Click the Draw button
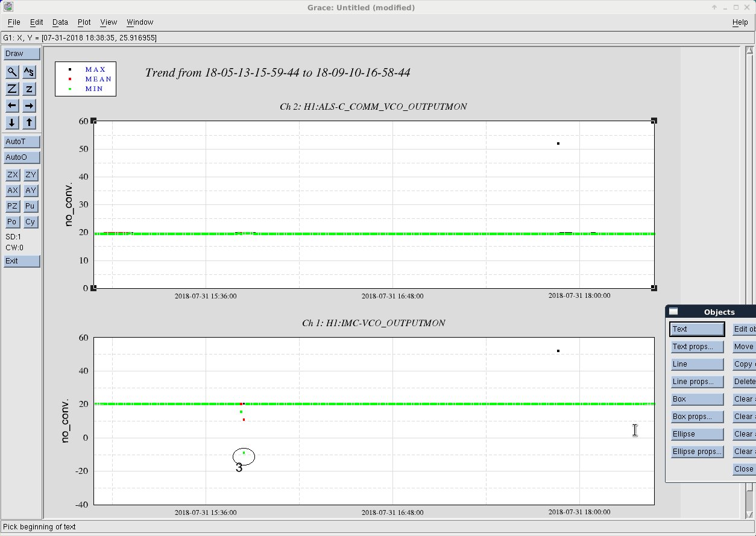The width and height of the screenshot is (756, 536). [22, 54]
